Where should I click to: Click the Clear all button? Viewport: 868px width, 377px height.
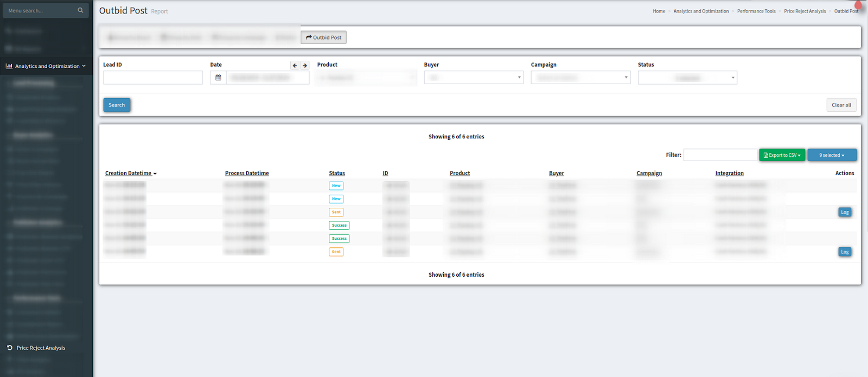(841, 105)
